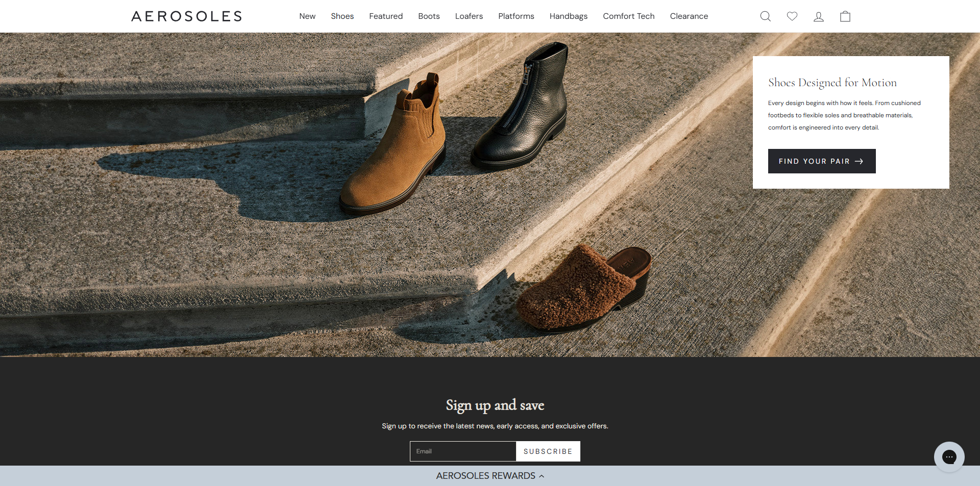Image resolution: width=980 pixels, height=486 pixels.
Task: Open the Handbags section
Action: (x=568, y=16)
